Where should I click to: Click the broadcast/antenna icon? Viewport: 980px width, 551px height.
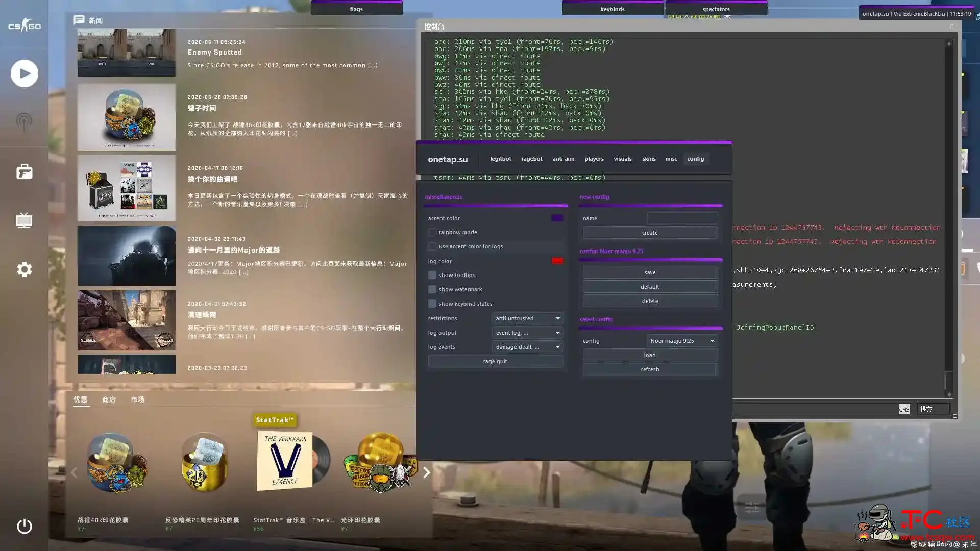[x=24, y=122]
